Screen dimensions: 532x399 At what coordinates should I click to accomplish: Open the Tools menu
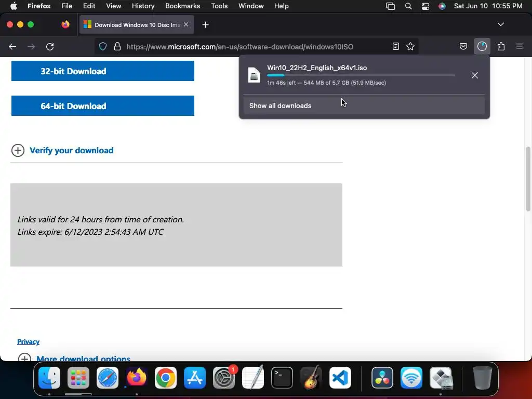pyautogui.click(x=219, y=6)
